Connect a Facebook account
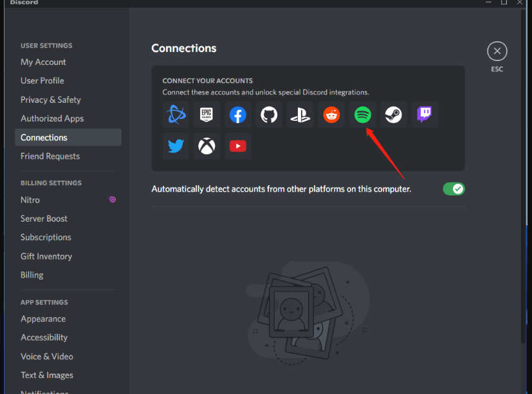532x394 pixels. 238,114
